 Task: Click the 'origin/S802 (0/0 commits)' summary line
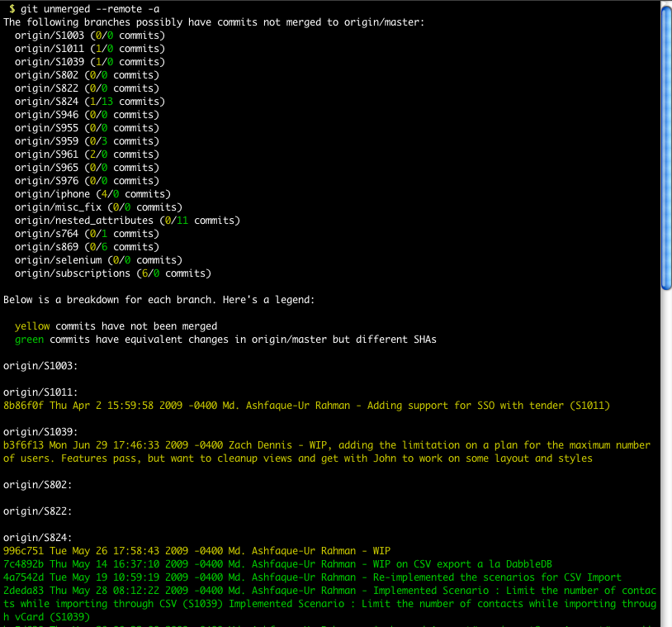pyautogui.click(x=87, y=75)
